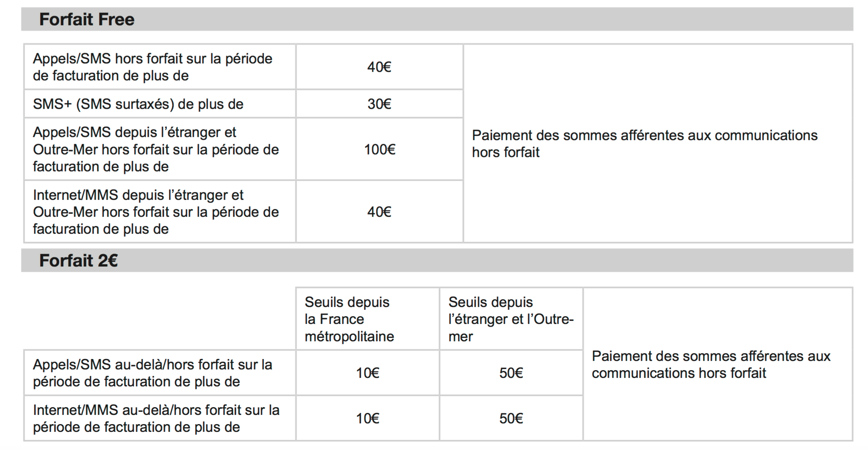The height and width of the screenshot is (450, 868).
Task: Select the Appels/SMS hors forfait row label in Forfait Free
Action: [152, 67]
